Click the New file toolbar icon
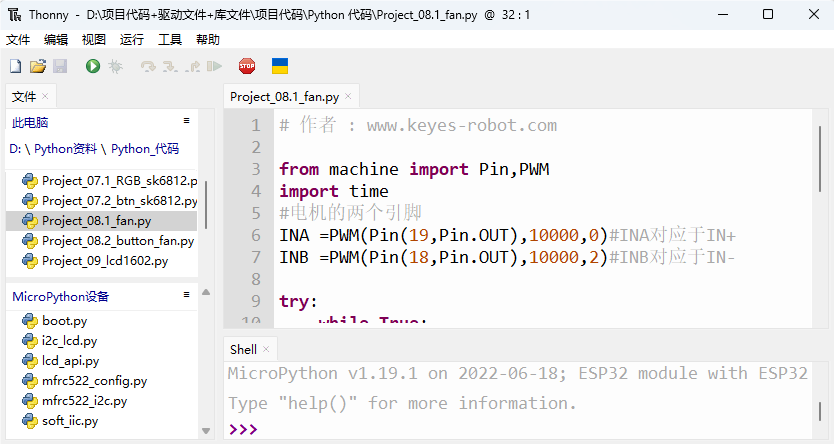Viewport: 834px width, 444px height. click(16, 66)
